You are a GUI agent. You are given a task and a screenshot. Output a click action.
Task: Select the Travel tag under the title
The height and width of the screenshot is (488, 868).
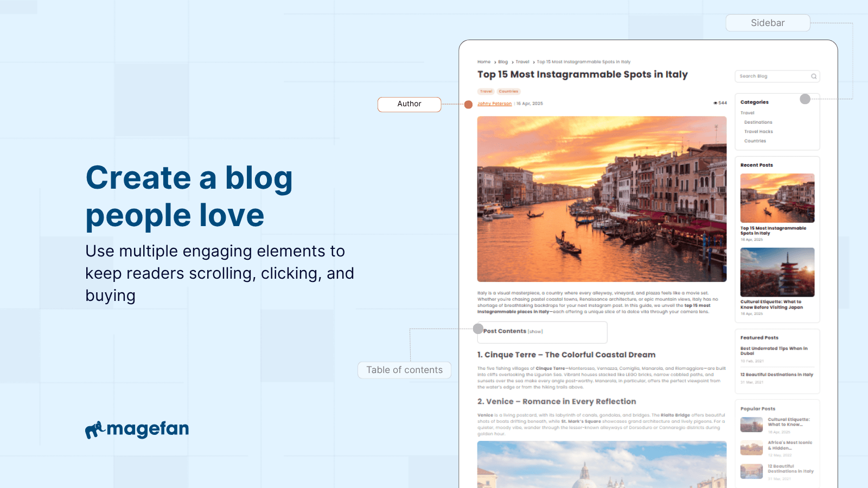486,92
